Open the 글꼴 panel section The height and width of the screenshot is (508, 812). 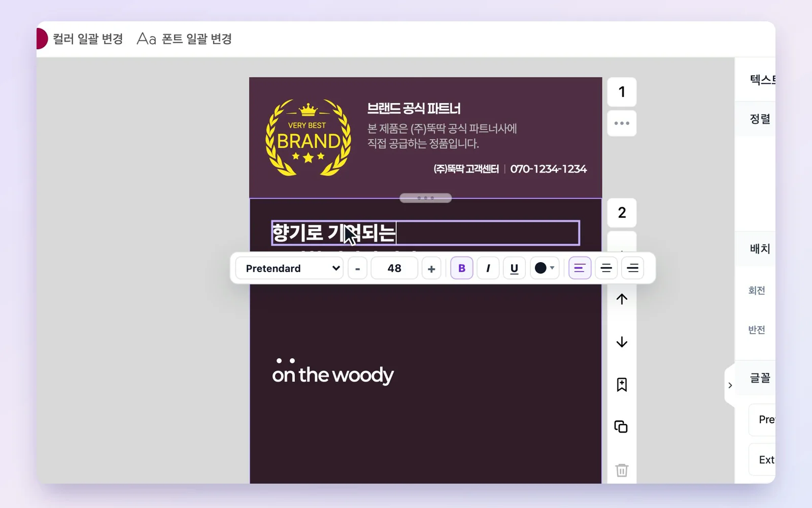click(x=760, y=378)
